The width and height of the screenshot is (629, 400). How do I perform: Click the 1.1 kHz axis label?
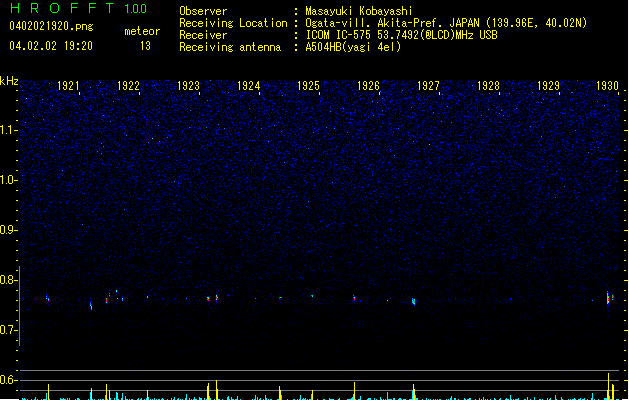(x=9, y=130)
